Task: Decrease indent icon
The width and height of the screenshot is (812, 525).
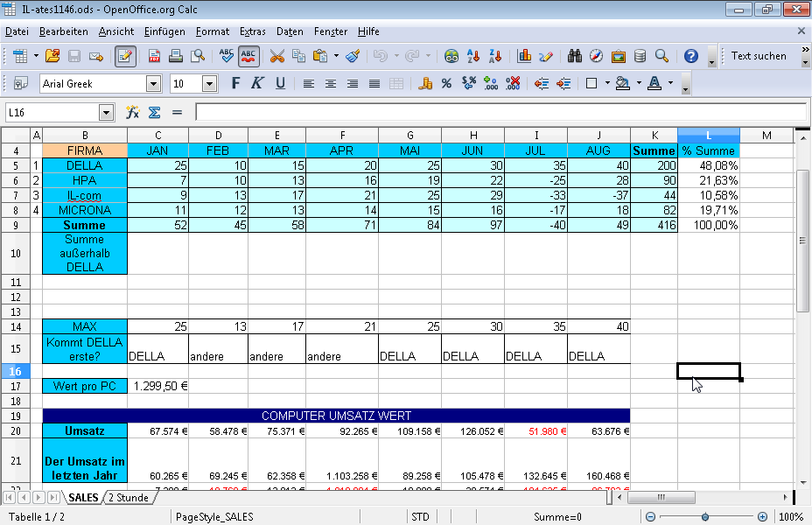Action: [541, 83]
